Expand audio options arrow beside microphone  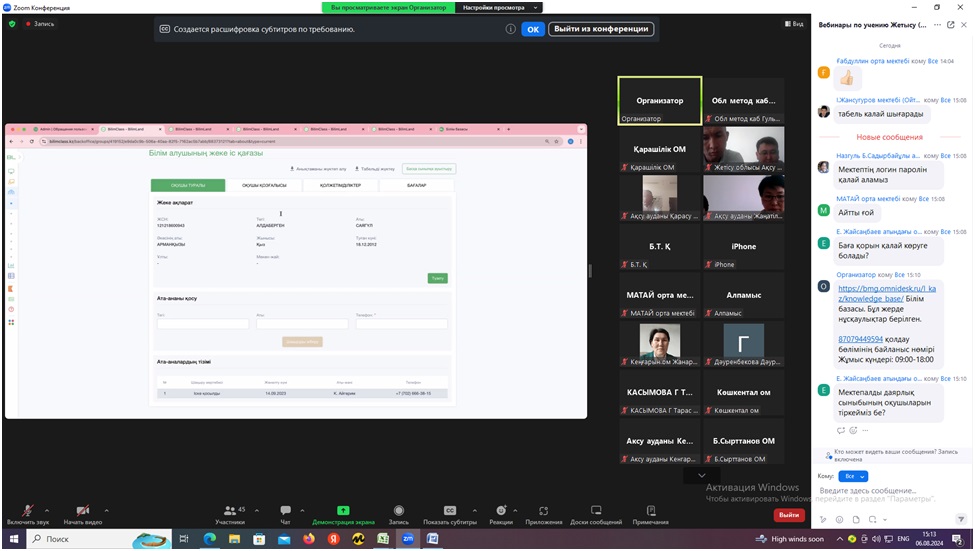click(45, 506)
